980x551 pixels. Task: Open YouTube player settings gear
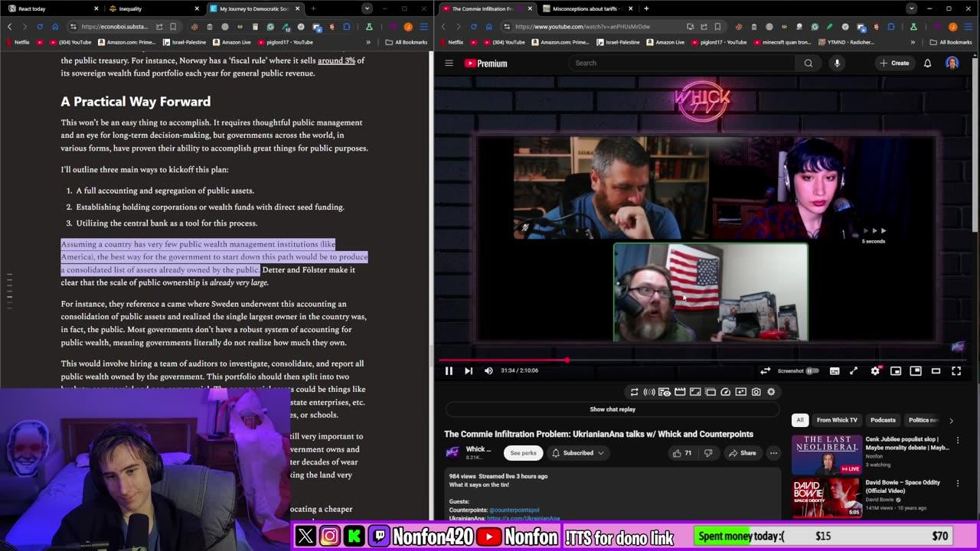click(875, 370)
